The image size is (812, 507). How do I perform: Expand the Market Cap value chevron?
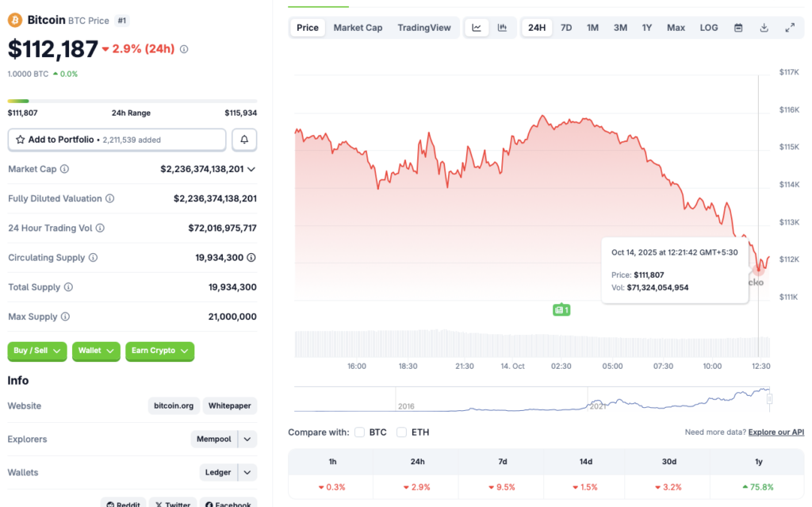pos(251,169)
